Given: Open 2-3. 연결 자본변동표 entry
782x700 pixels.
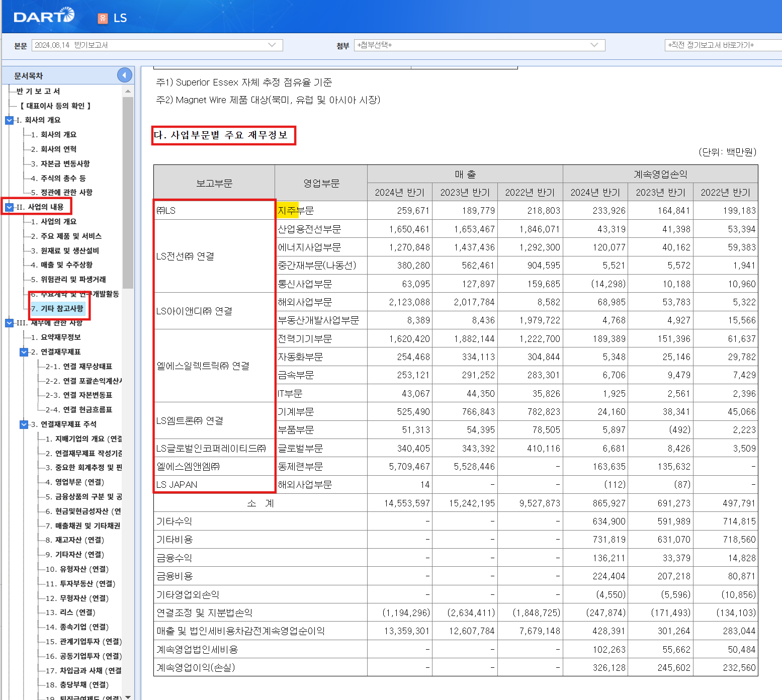Looking at the screenshot, I should 78,395.
